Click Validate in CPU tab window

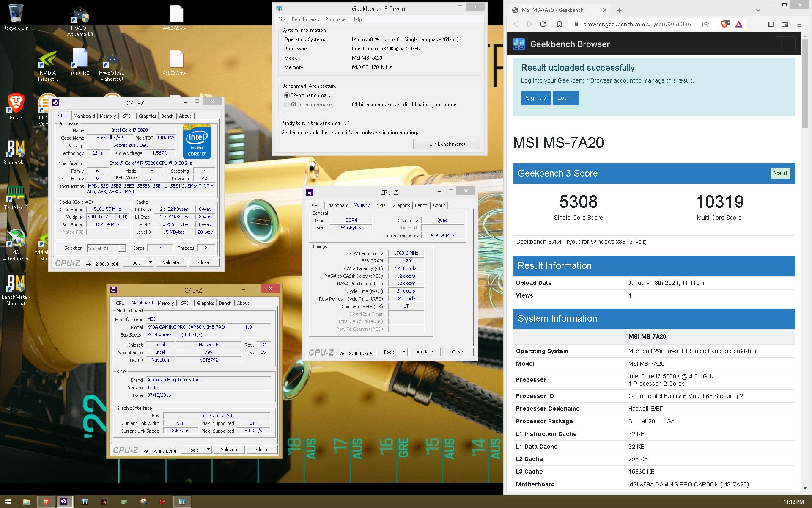tap(171, 262)
